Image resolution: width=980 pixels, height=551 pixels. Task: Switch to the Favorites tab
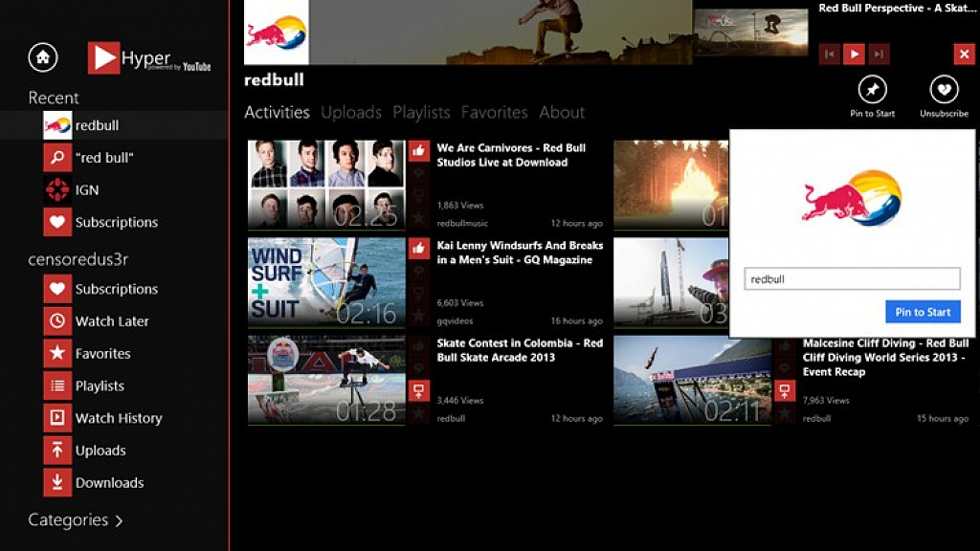point(495,113)
